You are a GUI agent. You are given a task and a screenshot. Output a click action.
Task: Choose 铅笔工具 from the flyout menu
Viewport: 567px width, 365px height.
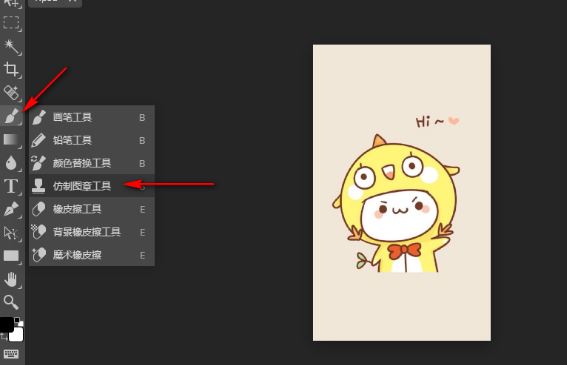(92, 140)
